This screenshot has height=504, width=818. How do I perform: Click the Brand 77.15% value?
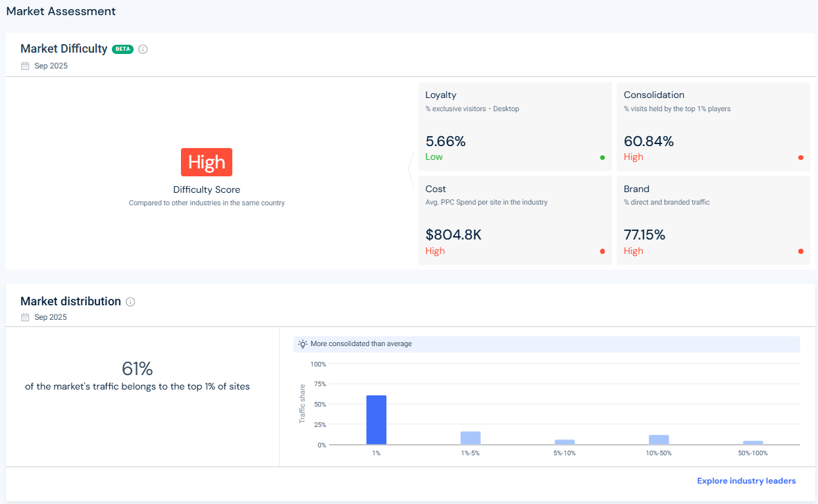pos(644,235)
